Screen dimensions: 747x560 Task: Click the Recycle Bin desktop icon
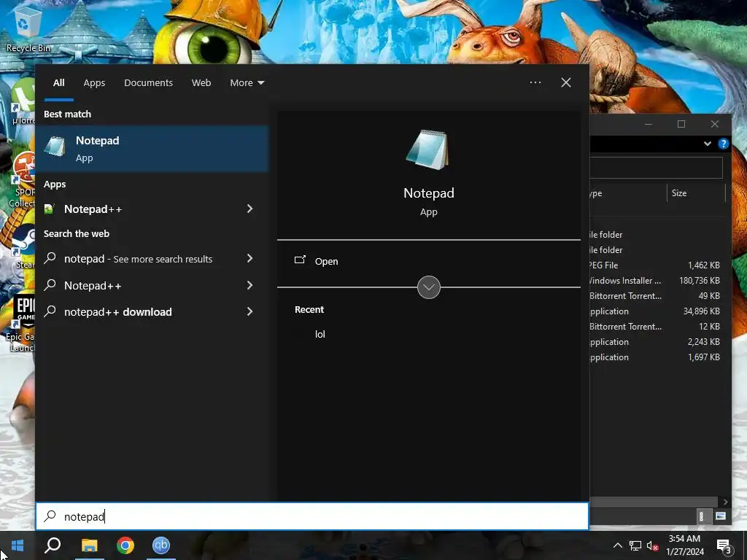(x=28, y=29)
